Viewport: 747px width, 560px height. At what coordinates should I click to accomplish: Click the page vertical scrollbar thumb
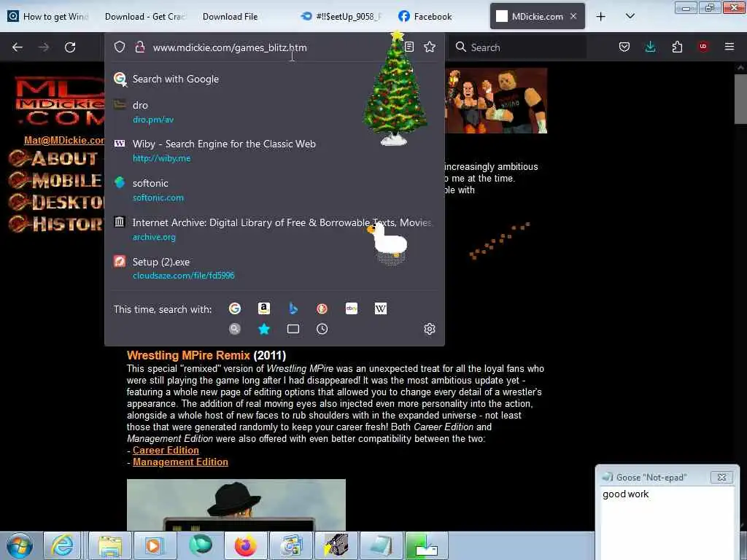click(x=740, y=99)
